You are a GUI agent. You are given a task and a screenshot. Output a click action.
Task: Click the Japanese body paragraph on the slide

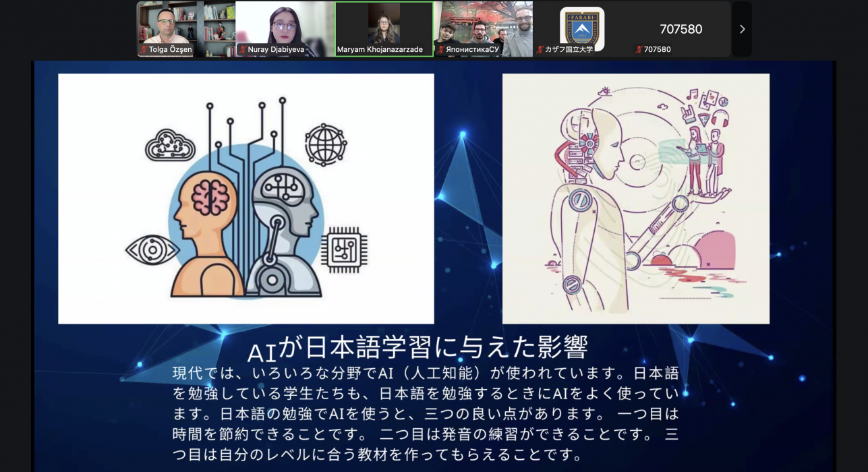[425, 414]
